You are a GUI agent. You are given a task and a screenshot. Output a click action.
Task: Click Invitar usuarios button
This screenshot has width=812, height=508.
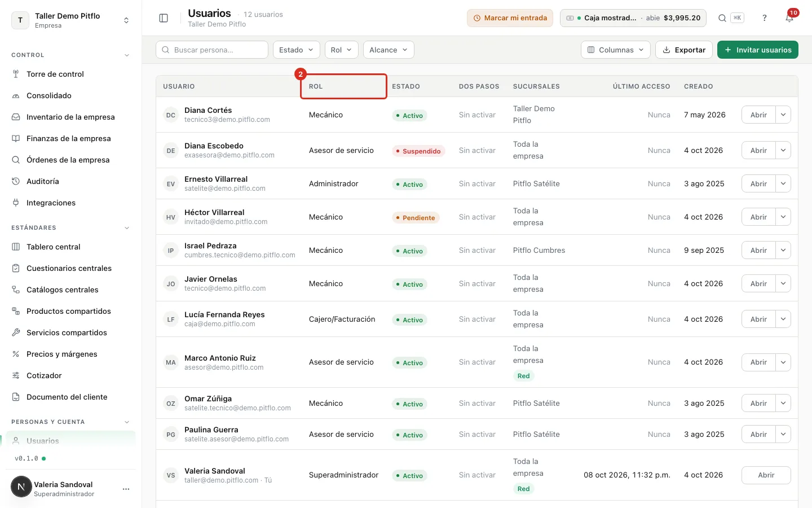pos(758,50)
